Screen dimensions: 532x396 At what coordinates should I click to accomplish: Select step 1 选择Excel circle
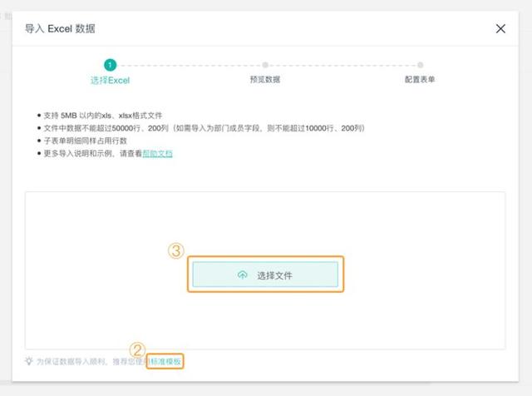(x=110, y=65)
